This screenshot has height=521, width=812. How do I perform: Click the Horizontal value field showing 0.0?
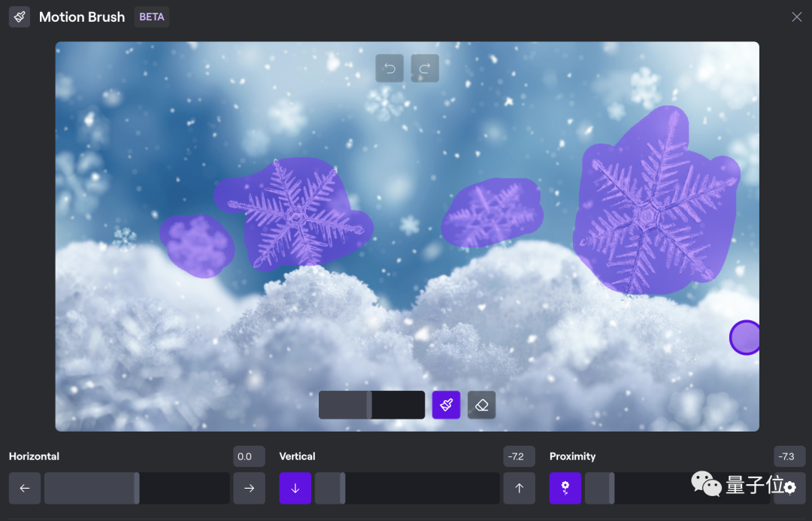tap(249, 456)
